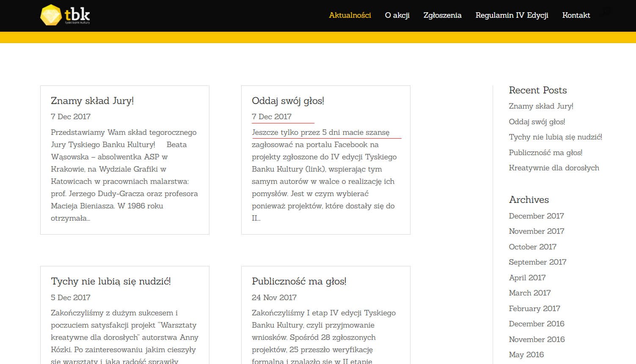Image resolution: width=636 pixels, height=364 pixels.
Task: Open the 'Oddaj swój głos!' article card title
Action: [x=288, y=101]
